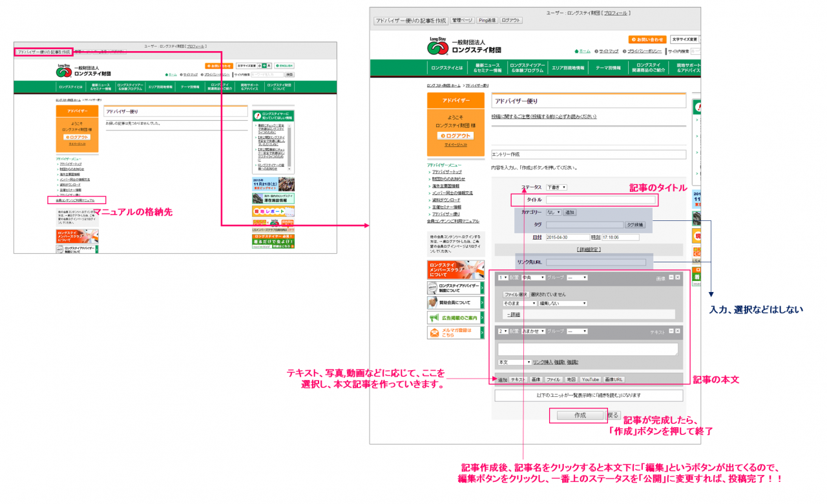Open unit 2 number dropdown

pos(503,331)
